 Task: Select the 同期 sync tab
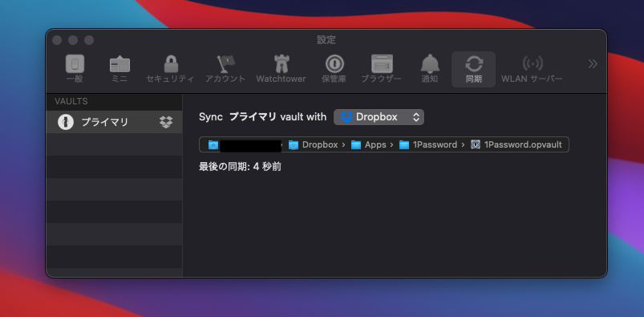click(x=473, y=69)
